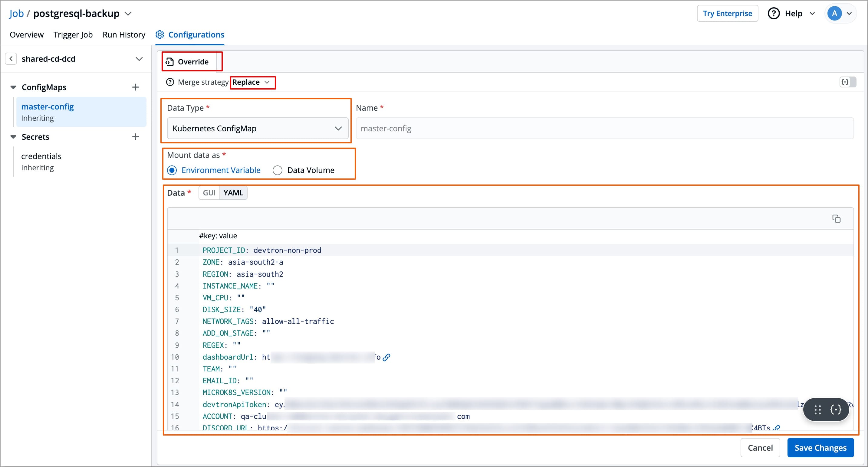The height and width of the screenshot is (467, 868).
Task: Click the back arrow beside shared-cd-dcd
Action: pyautogui.click(x=11, y=59)
